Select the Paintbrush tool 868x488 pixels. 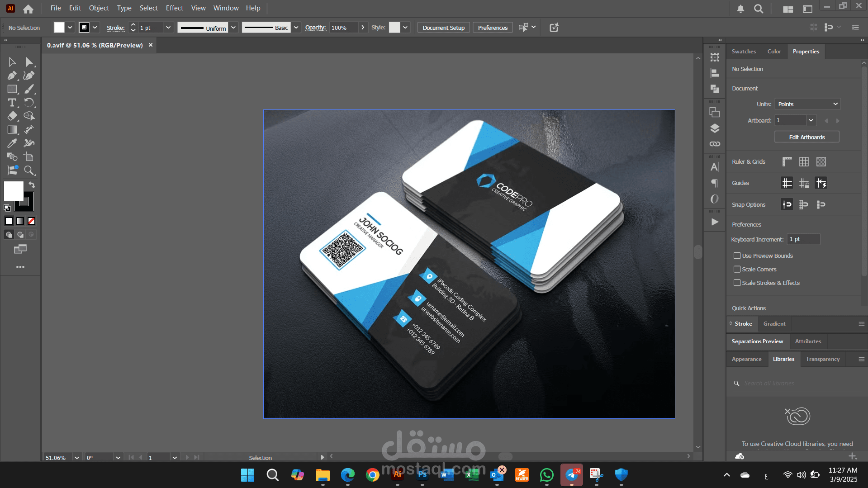click(29, 89)
